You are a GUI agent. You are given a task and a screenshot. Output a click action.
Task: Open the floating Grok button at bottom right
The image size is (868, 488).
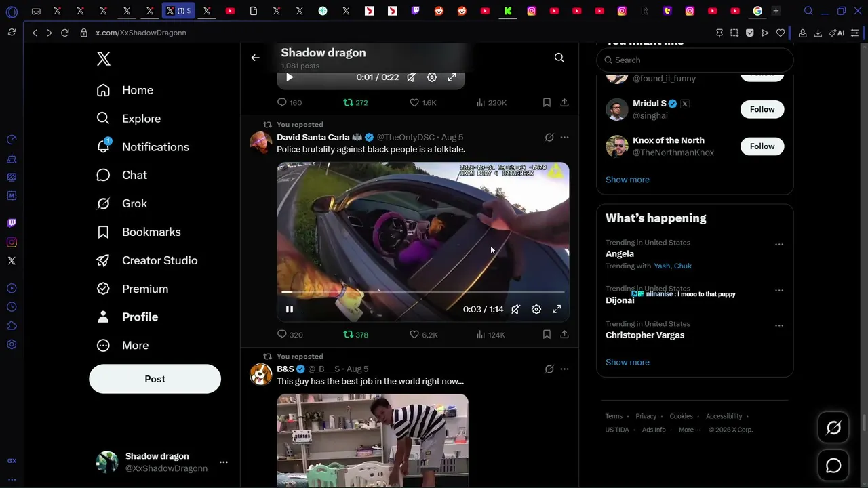[x=833, y=428]
